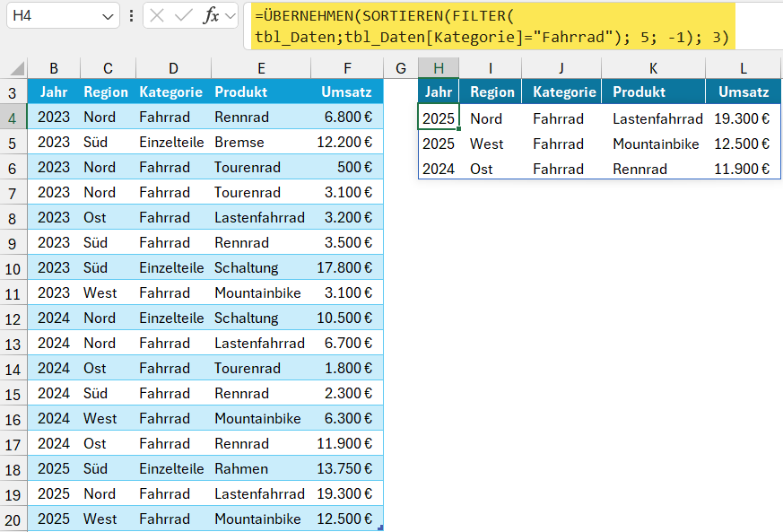
Task: Select the Ost cell in column I
Action: 491,169
